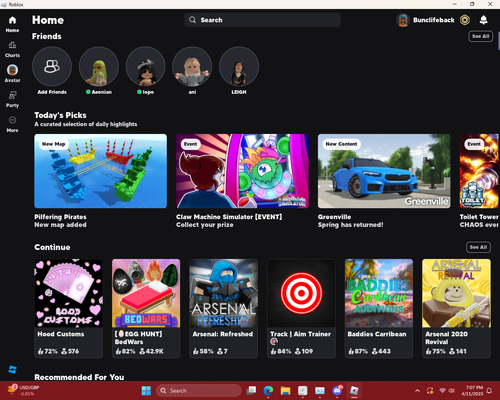The height and width of the screenshot is (400, 500).
Task: Click the Friends section heading
Action: (x=47, y=36)
